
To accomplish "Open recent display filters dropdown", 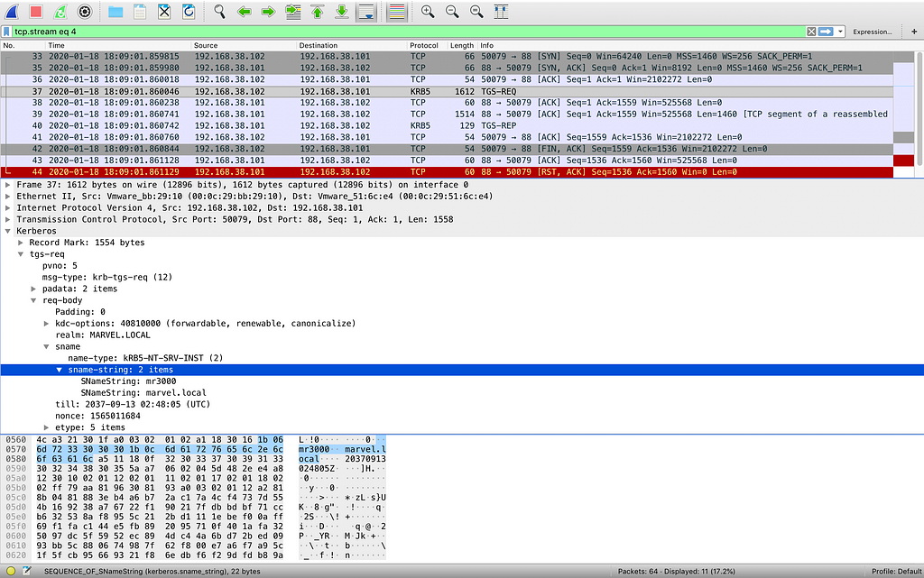I will coord(840,32).
